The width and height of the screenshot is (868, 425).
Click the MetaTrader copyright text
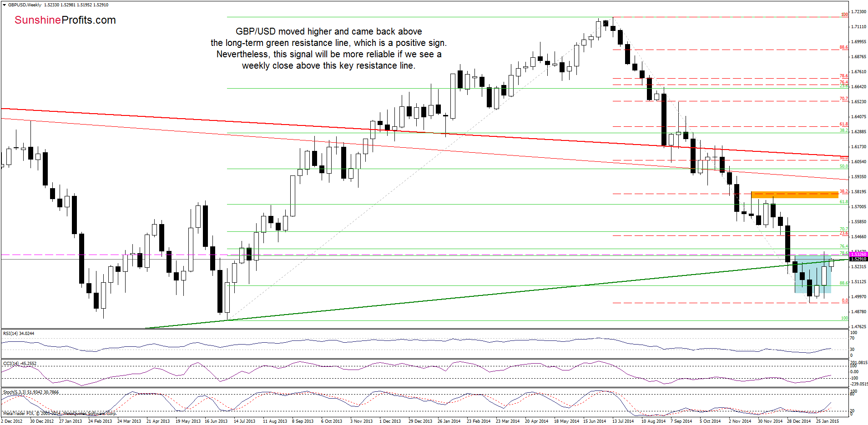point(60,414)
